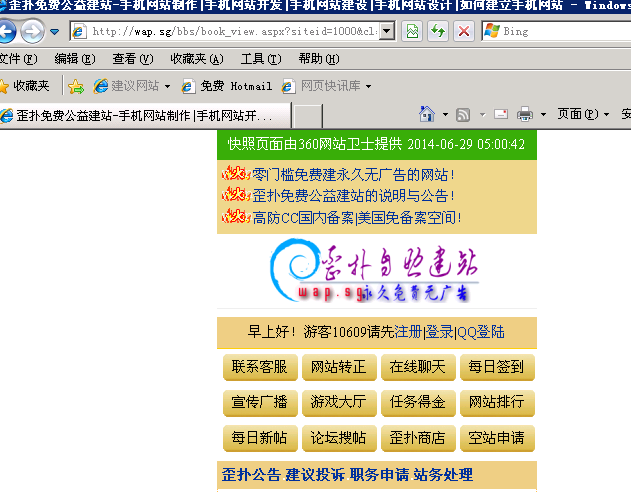The image size is (631, 492).
Task: Click the 任务得金 button
Action: pyautogui.click(x=418, y=402)
